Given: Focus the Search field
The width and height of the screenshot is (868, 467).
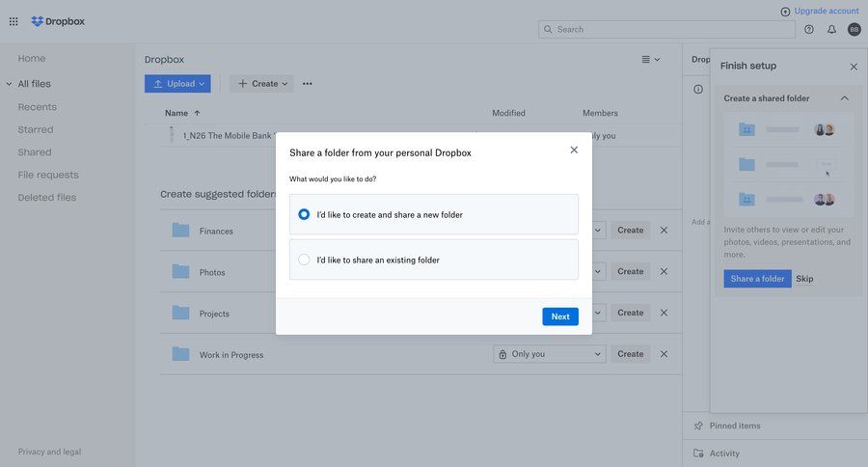Looking at the screenshot, I should [666, 29].
